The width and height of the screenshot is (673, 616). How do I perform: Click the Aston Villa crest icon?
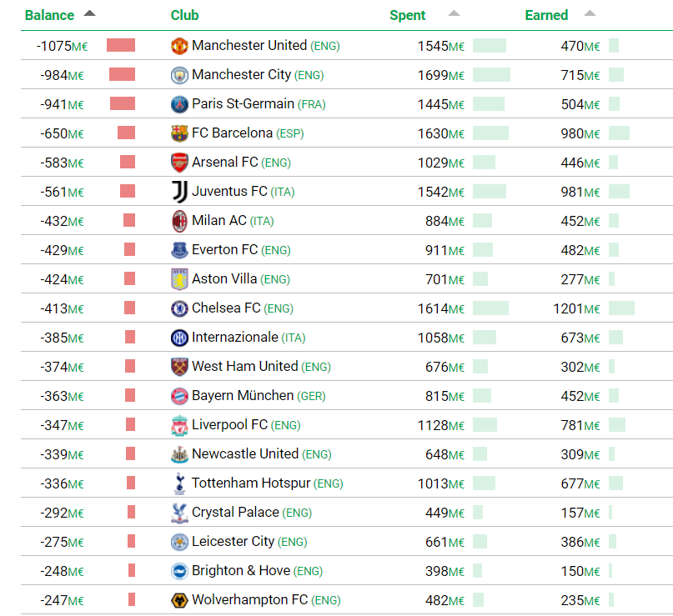coord(179,279)
